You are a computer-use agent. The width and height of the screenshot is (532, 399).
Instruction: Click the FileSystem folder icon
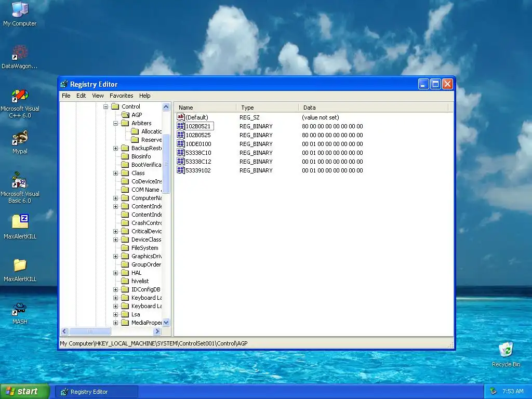(x=125, y=248)
